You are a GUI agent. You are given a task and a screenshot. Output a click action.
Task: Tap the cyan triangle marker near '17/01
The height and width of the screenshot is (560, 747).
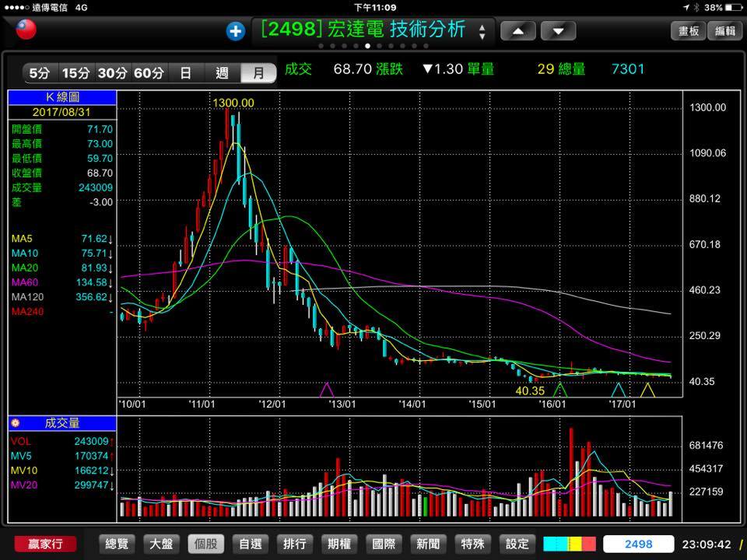pyautogui.click(x=619, y=390)
